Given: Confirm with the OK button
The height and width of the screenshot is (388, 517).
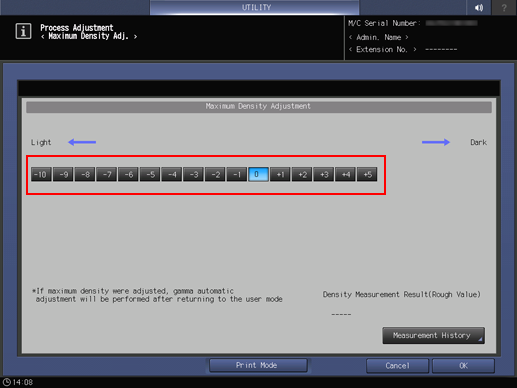Looking at the screenshot, I should pos(463,366).
